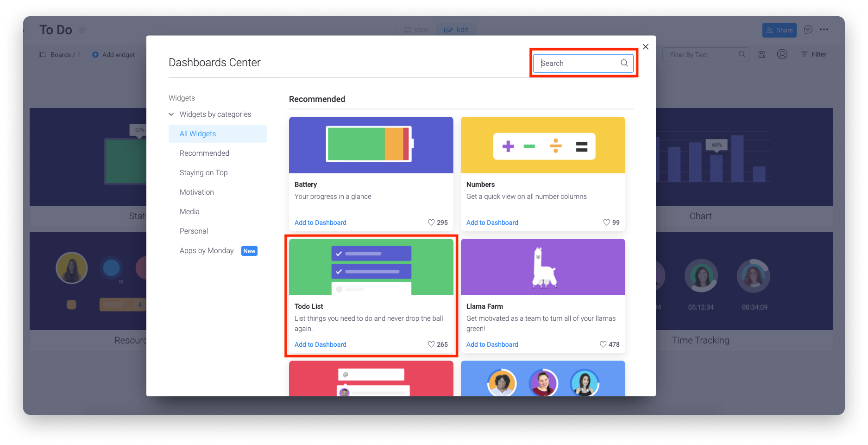The width and height of the screenshot is (868, 445).
Task: Collapse Widgets by categories chevron
Action: click(171, 114)
